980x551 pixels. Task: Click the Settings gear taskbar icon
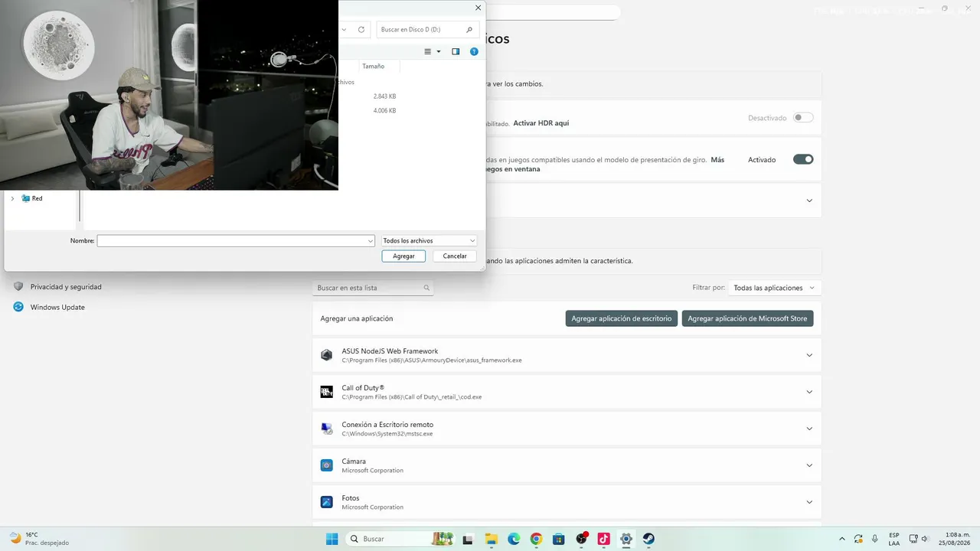click(x=626, y=539)
